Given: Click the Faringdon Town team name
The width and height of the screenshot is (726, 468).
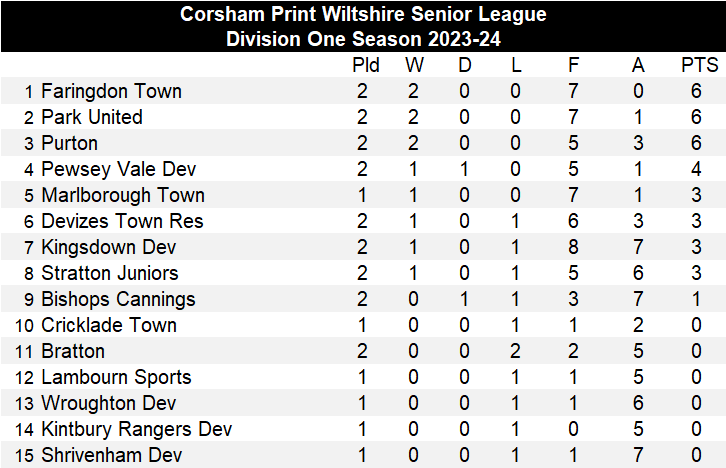Looking at the screenshot, I should 111,91.
